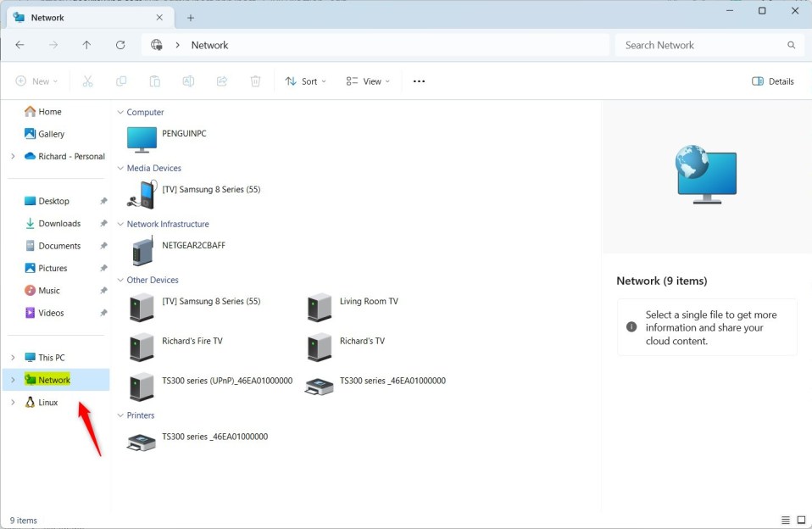Select the NETGEAR2CBAFF router device
Image resolution: width=812 pixels, height=529 pixels.
[142, 251]
